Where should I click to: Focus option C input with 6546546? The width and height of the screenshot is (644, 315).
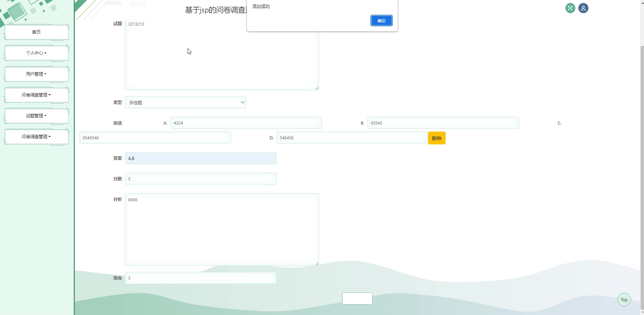[x=155, y=138]
